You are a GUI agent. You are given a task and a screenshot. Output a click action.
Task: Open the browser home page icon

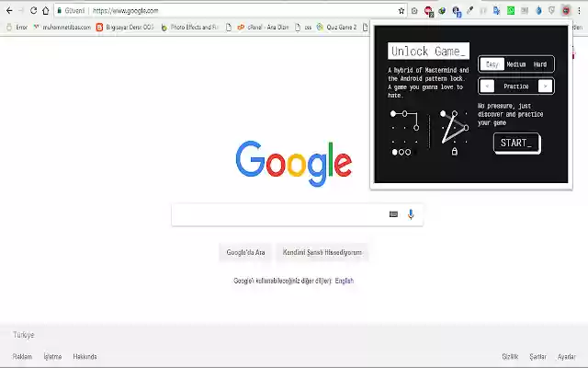[x=45, y=10]
